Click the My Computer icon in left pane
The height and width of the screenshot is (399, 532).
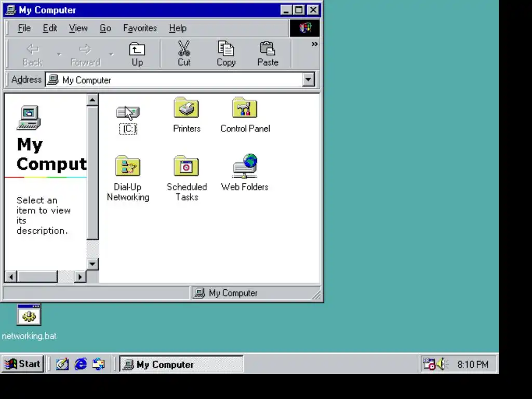pos(29,118)
